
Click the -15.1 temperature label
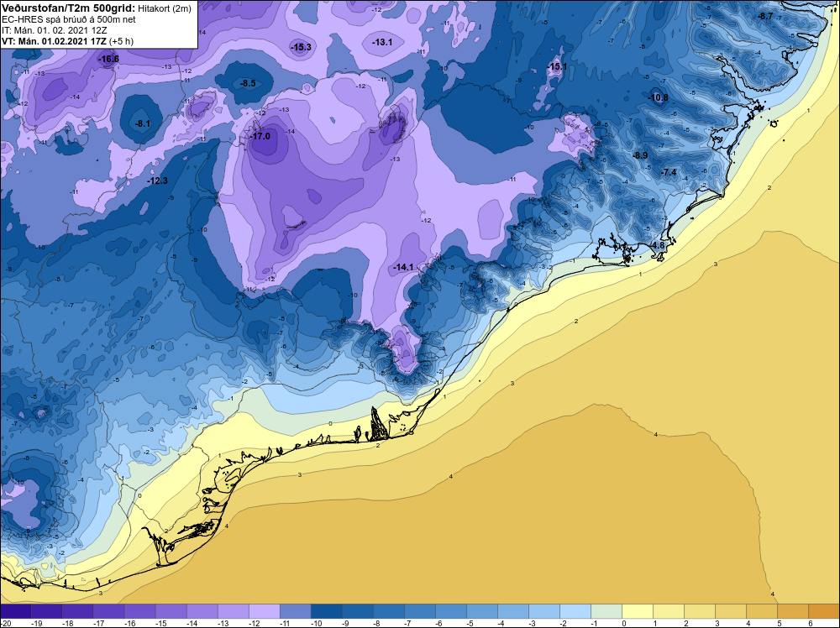pos(557,66)
